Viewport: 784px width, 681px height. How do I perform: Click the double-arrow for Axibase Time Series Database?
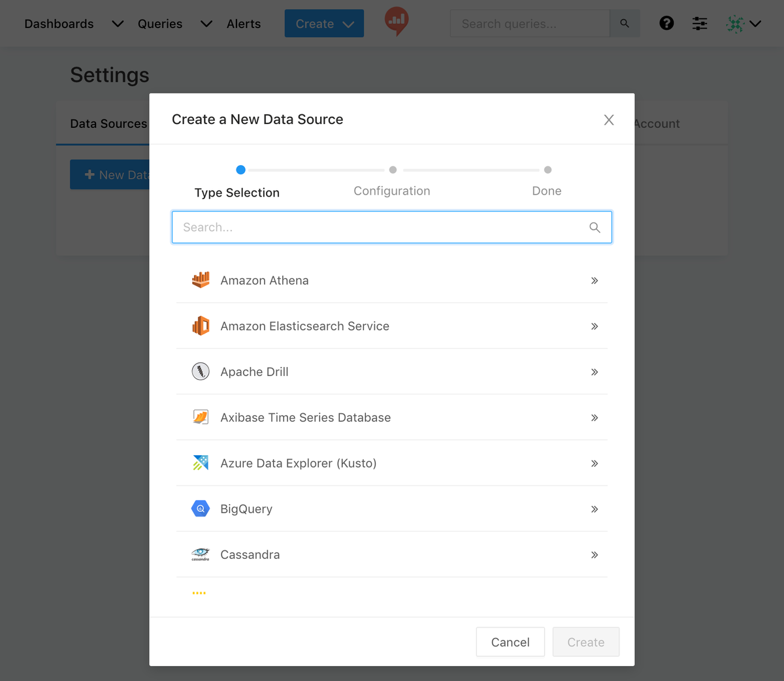pyautogui.click(x=595, y=417)
